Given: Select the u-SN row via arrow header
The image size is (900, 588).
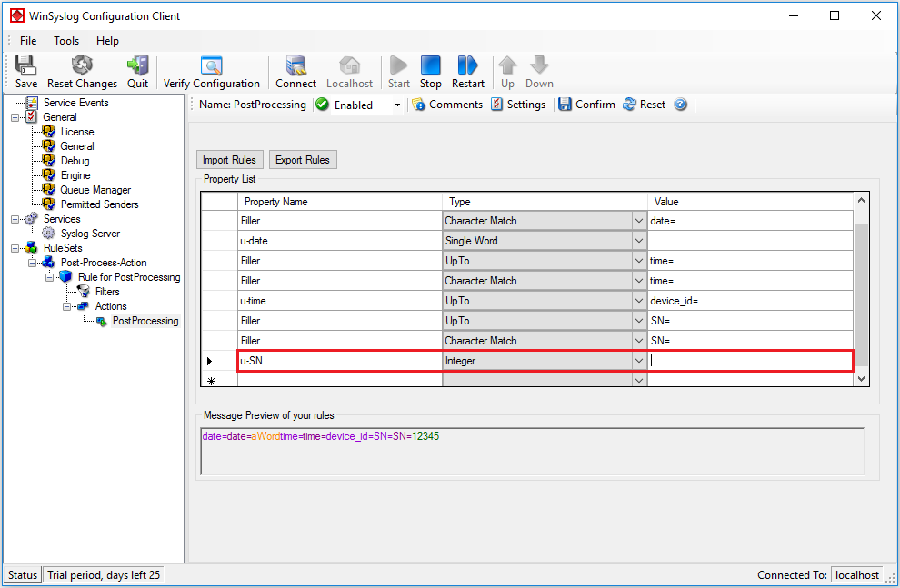Looking at the screenshot, I should [x=219, y=361].
